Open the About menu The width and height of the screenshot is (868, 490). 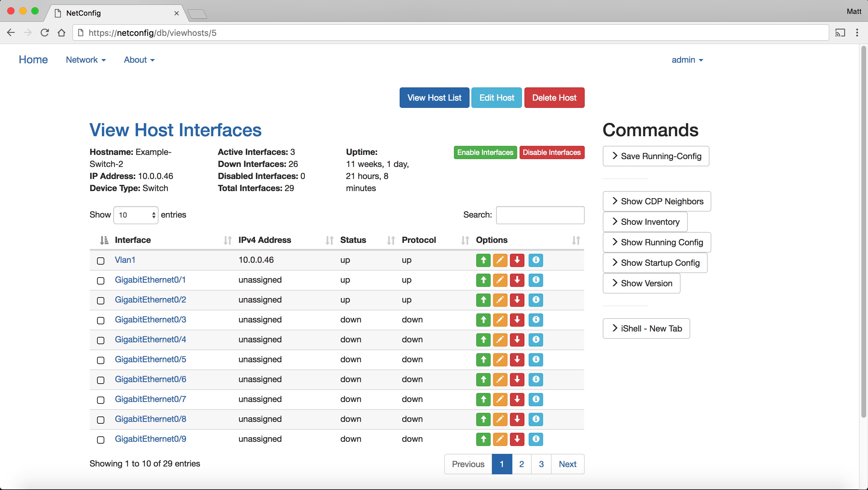click(139, 60)
